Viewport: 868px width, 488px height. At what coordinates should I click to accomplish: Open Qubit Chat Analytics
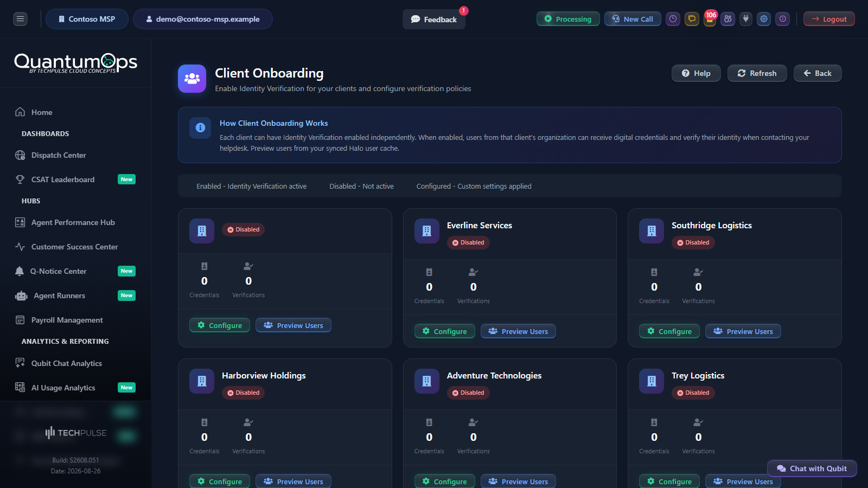tap(75, 363)
